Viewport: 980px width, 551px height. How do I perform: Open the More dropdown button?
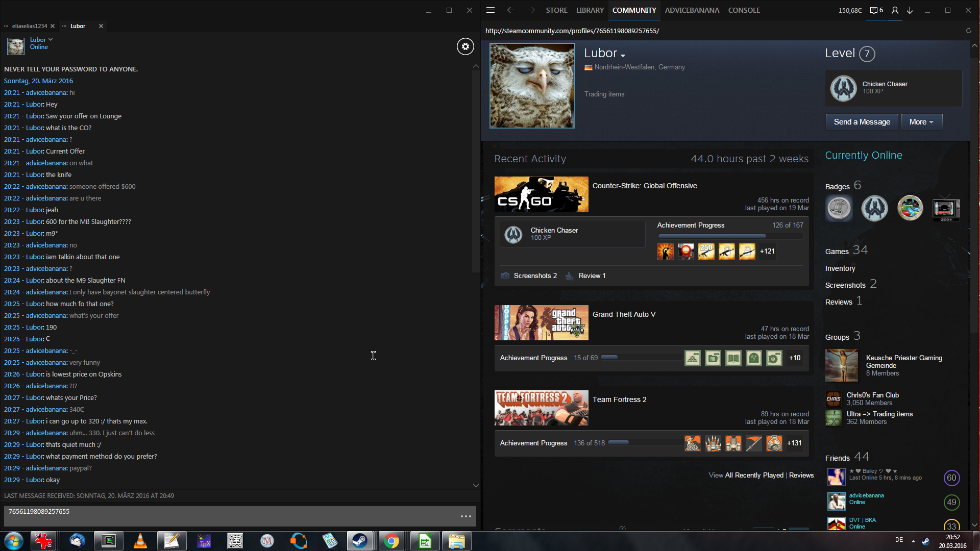[921, 122]
